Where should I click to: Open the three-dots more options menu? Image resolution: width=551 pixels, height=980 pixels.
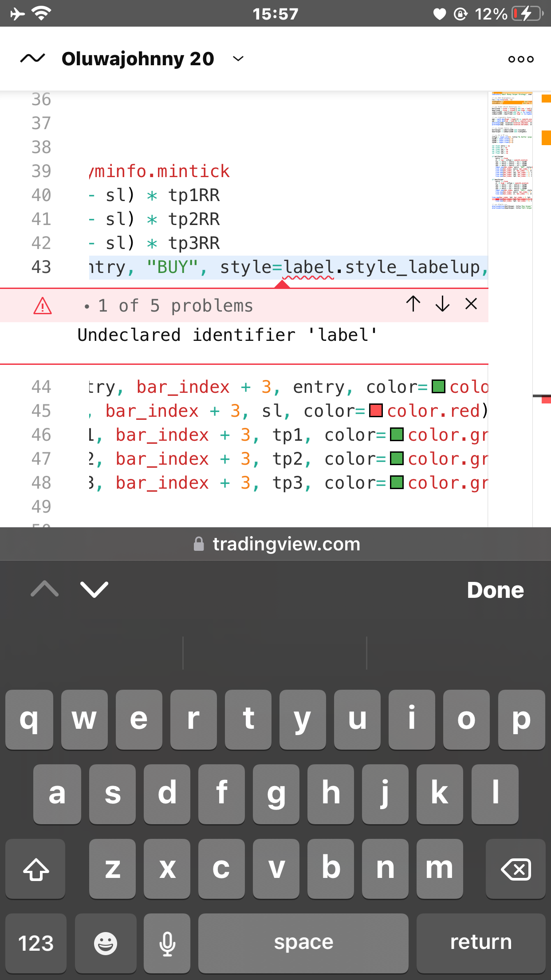coord(521,59)
